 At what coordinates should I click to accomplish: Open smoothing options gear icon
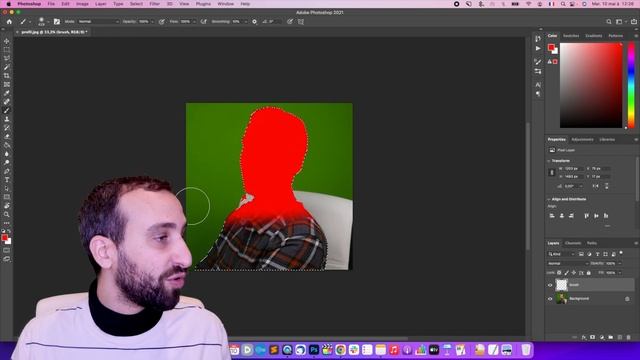[x=254, y=22]
